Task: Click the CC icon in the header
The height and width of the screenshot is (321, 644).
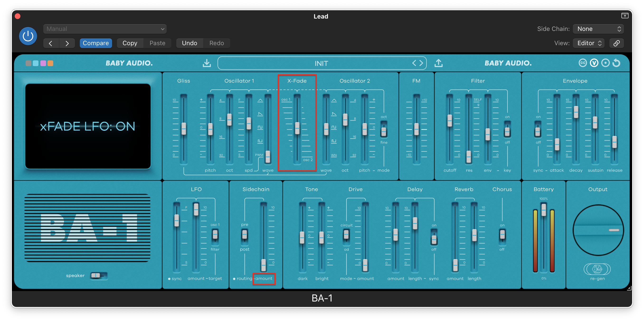Action: click(583, 63)
